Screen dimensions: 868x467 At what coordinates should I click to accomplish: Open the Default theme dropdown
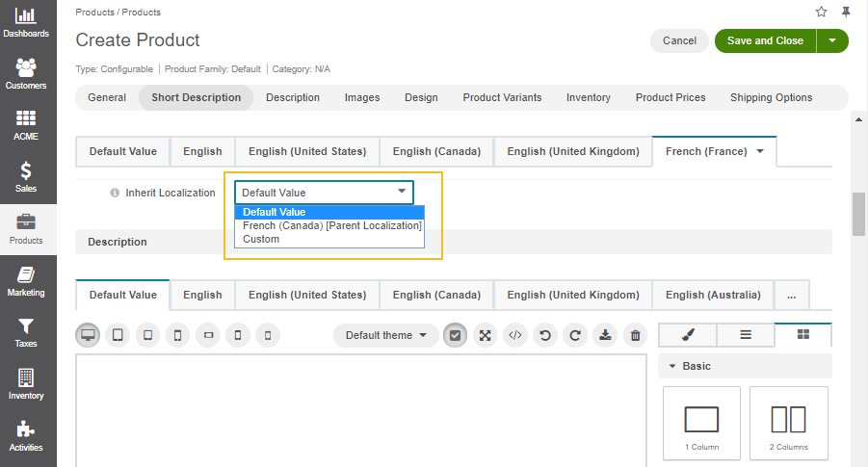coord(385,335)
